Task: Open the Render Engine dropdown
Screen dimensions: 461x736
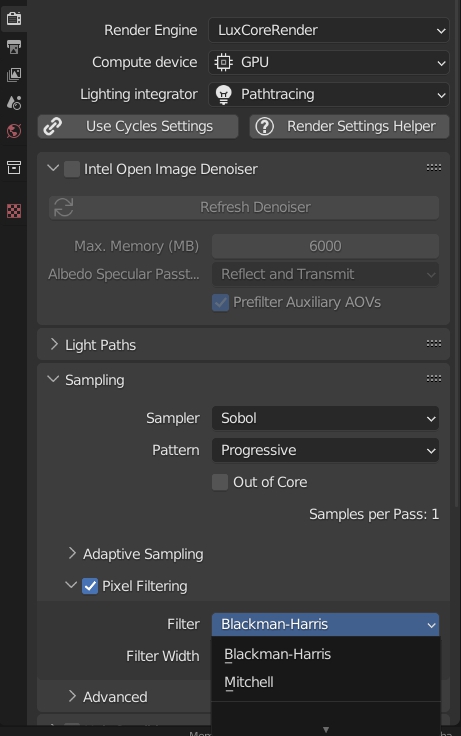Action: [329, 30]
